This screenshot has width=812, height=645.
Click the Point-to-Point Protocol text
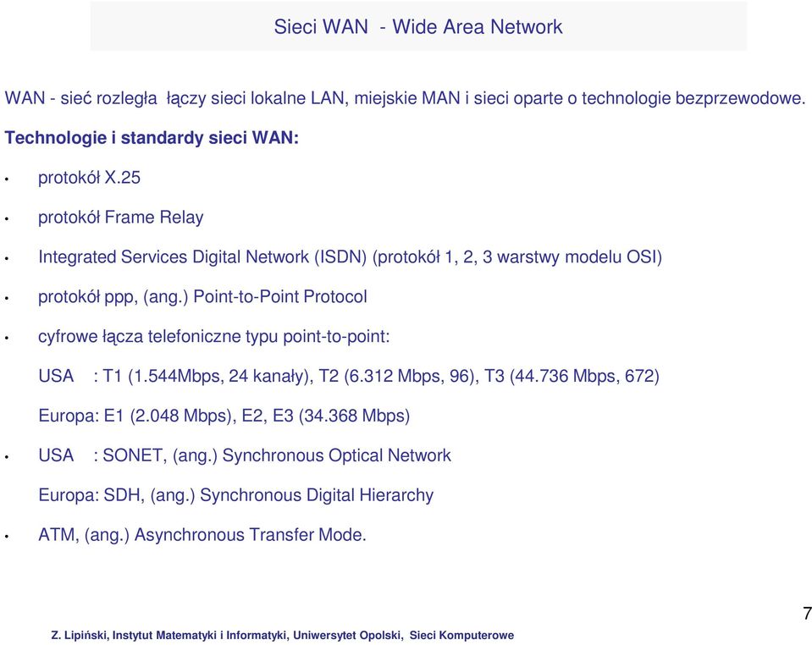tap(280, 296)
